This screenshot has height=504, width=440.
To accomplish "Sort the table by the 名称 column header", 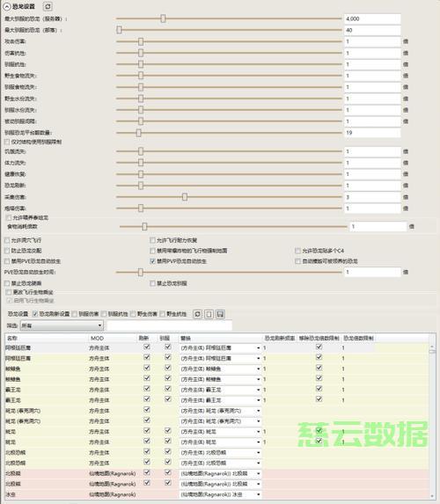I will point(47,338).
